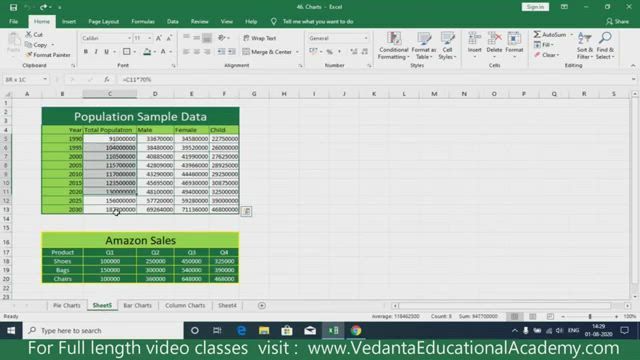
Task: Click Merge & Center
Action: (x=267, y=52)
